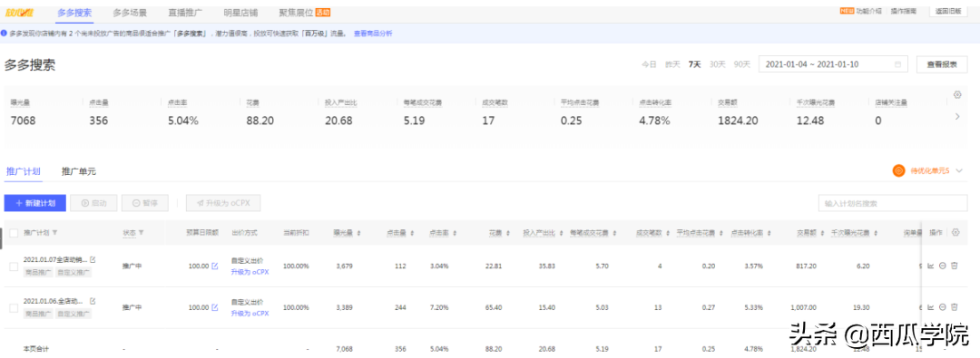This screenshot has height=358, width=980.
Task: View trend chart for the 2021.01.06 plan
Action: [931, 306]
